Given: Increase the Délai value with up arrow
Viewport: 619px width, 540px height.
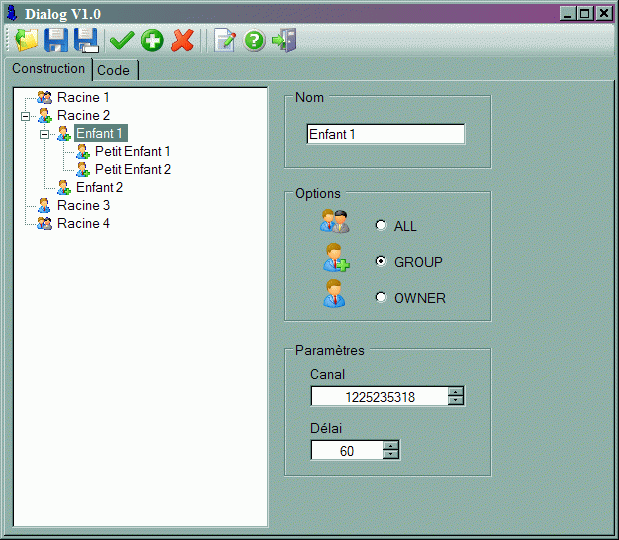Looking at the screenshot, I should pyautogui.click(x=390, y=446).
